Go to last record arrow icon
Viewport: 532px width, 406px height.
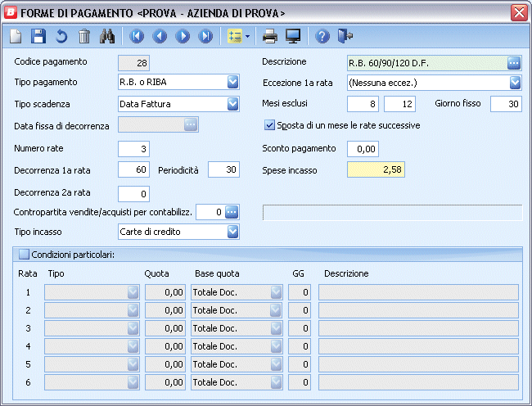[205, 36]
